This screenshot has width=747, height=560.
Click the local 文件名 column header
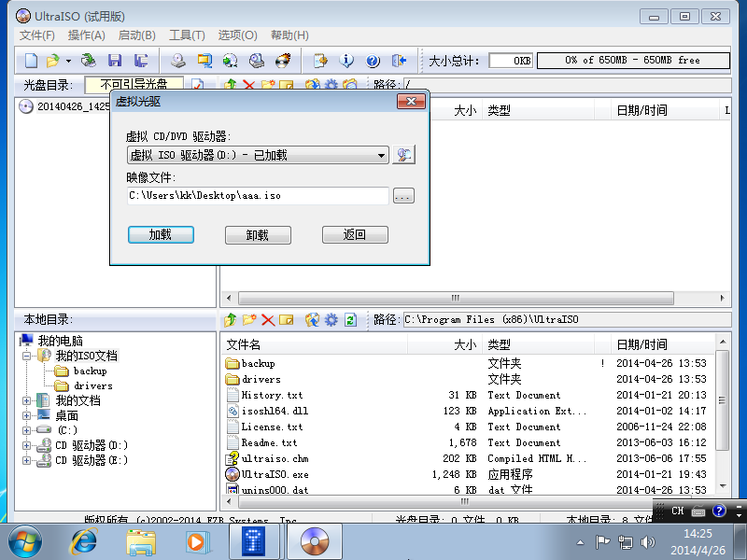[315, 344]
